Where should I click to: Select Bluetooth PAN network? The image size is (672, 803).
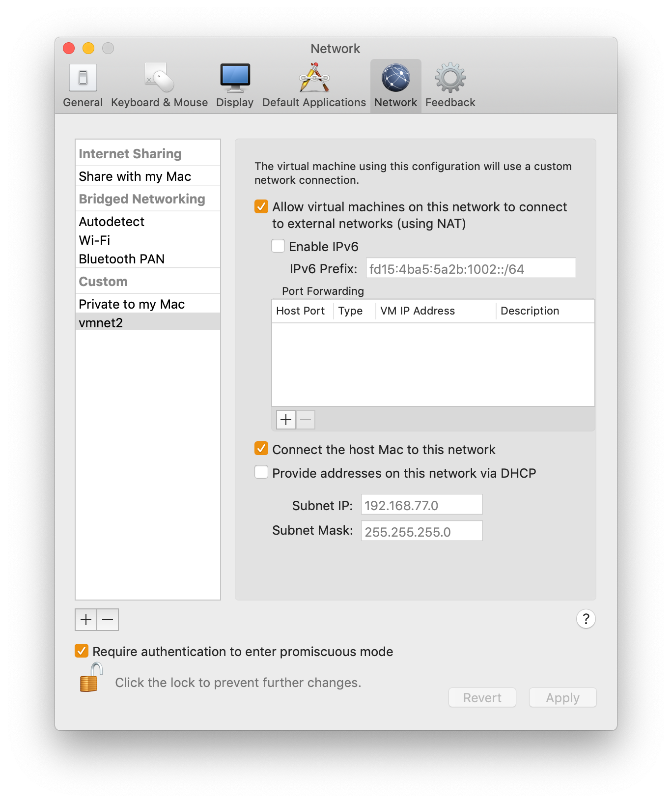(x=148, y=259)
